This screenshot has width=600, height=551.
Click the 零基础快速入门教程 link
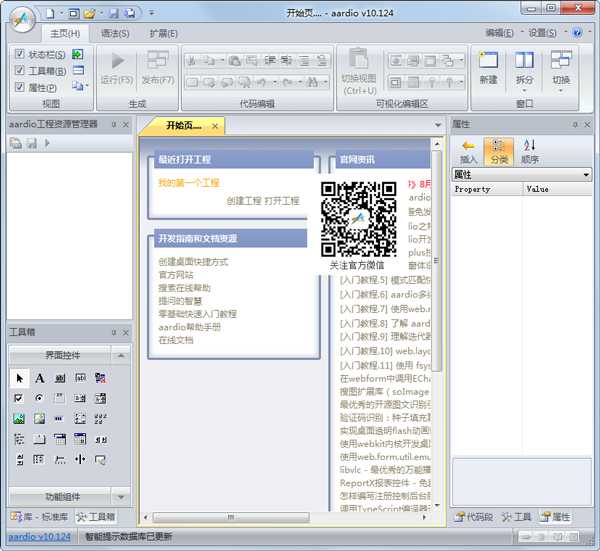coord(197,314)
